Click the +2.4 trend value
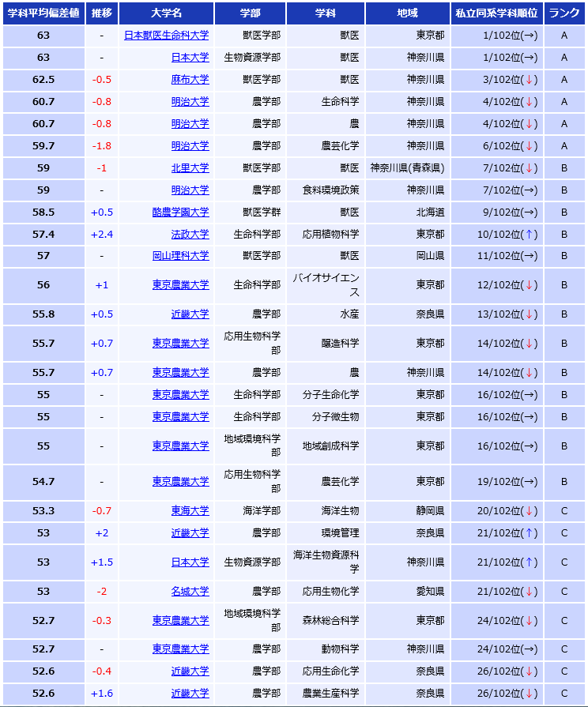This screenshot has width=588, height=707. click(101, 234)
